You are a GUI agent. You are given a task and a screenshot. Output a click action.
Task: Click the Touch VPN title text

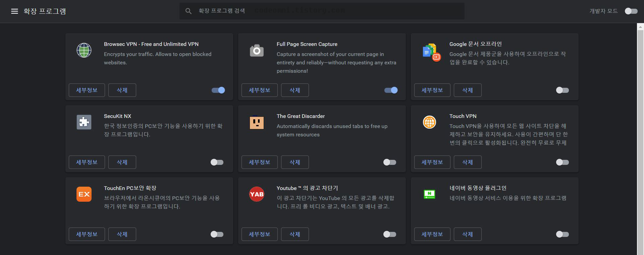pyautogui.click(x=463, y=116)
